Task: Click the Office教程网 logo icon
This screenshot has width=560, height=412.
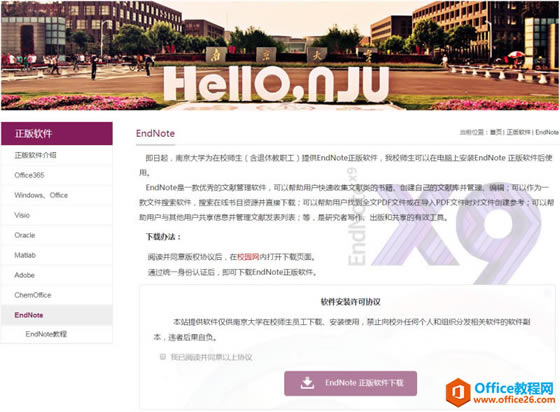Action: (458, 392)
